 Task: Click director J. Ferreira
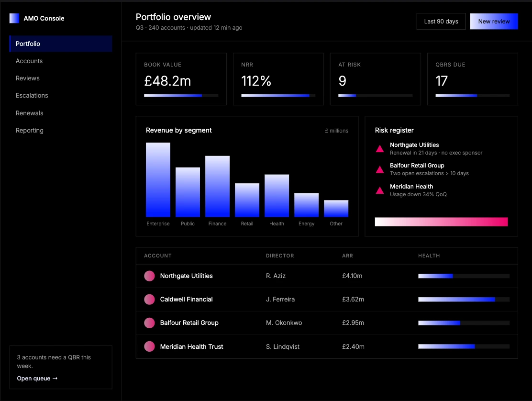[280, 299]
